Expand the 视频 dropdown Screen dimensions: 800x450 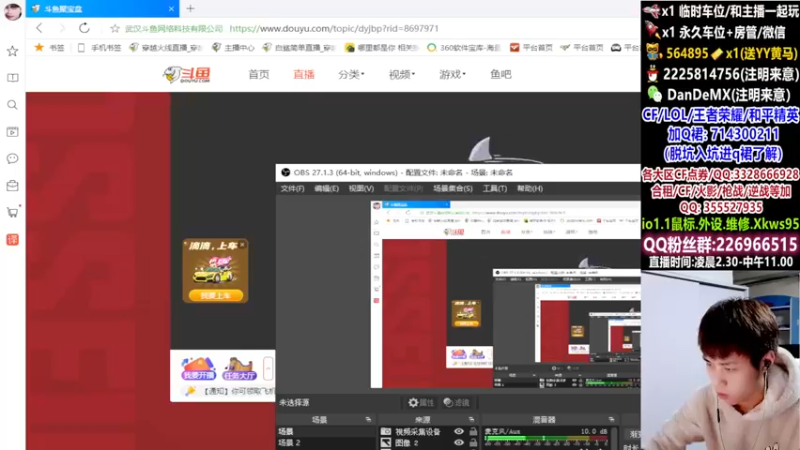[x=402, y=74]
